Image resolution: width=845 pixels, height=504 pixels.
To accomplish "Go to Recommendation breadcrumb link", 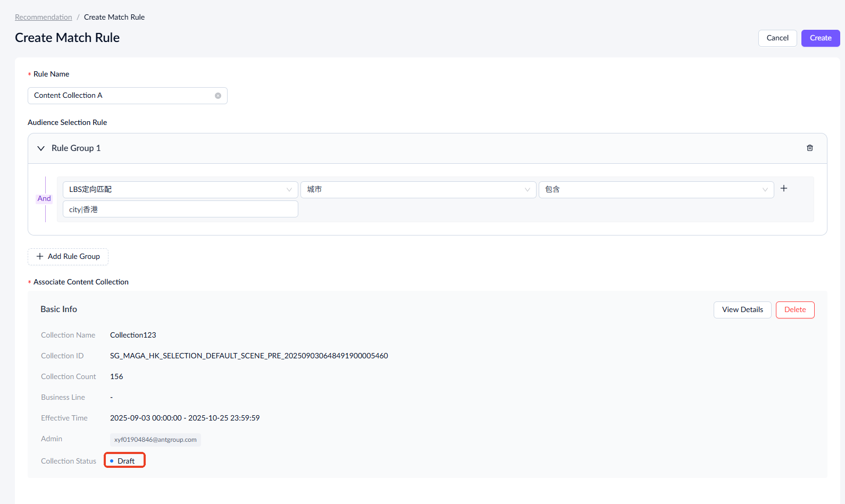I will [44, 17].
